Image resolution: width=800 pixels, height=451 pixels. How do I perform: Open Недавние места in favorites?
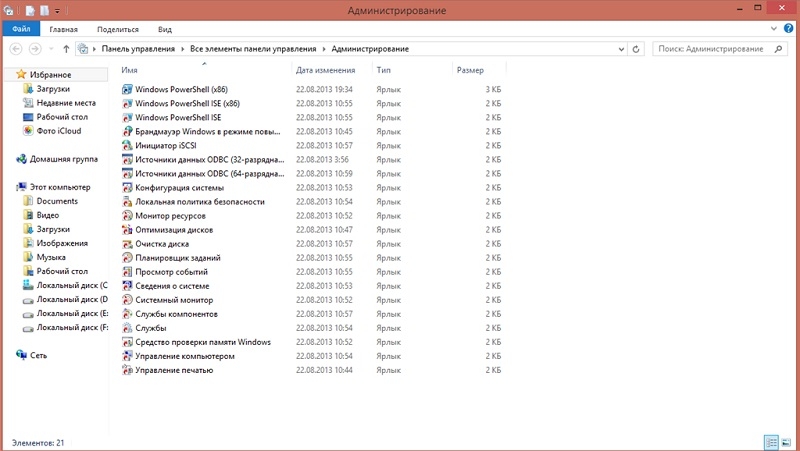coord(66,103)
